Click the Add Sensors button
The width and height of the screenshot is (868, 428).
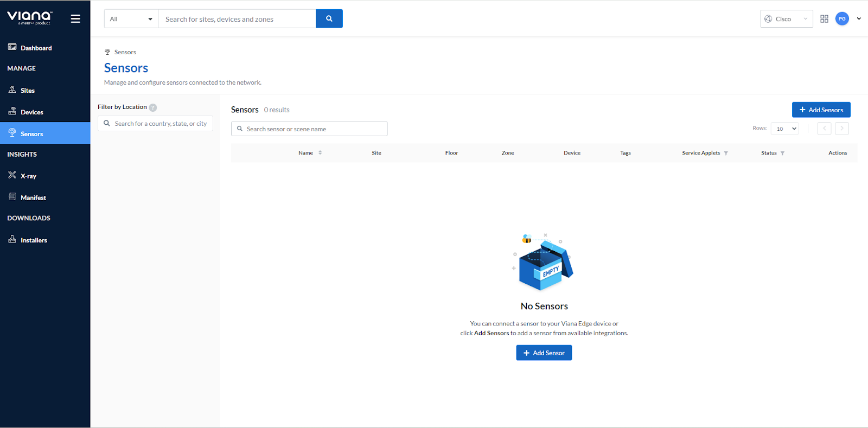click(x=821, y=110)
